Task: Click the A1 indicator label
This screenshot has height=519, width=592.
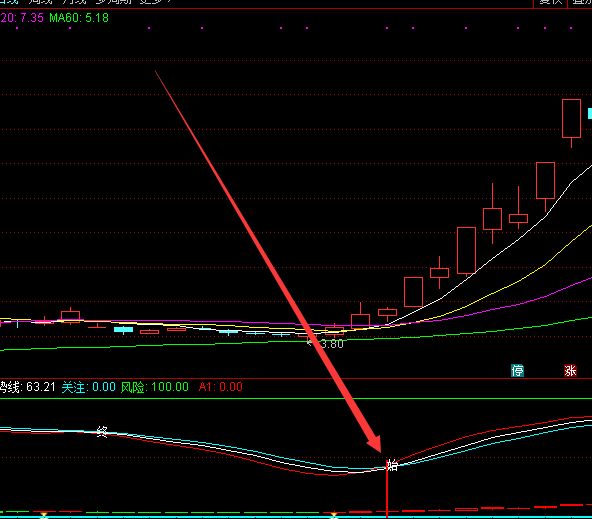Action: click(220, 387)
